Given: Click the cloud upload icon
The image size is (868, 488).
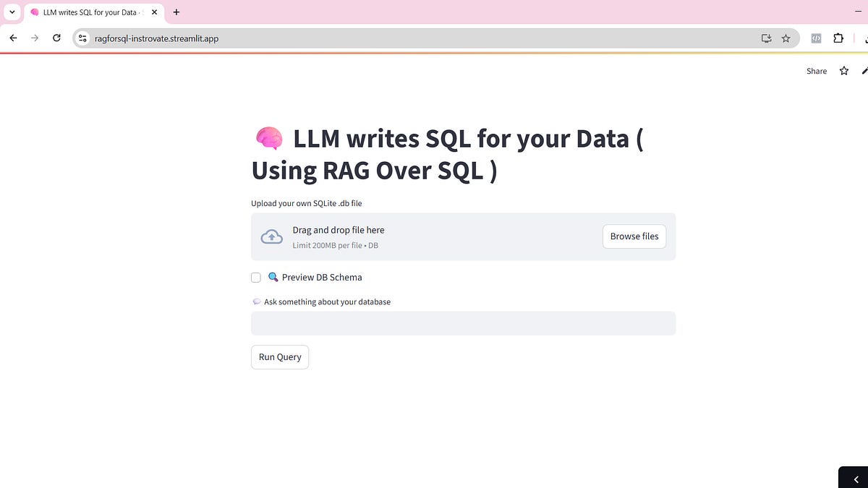Looking at the screenshot, I should [271, 236].
